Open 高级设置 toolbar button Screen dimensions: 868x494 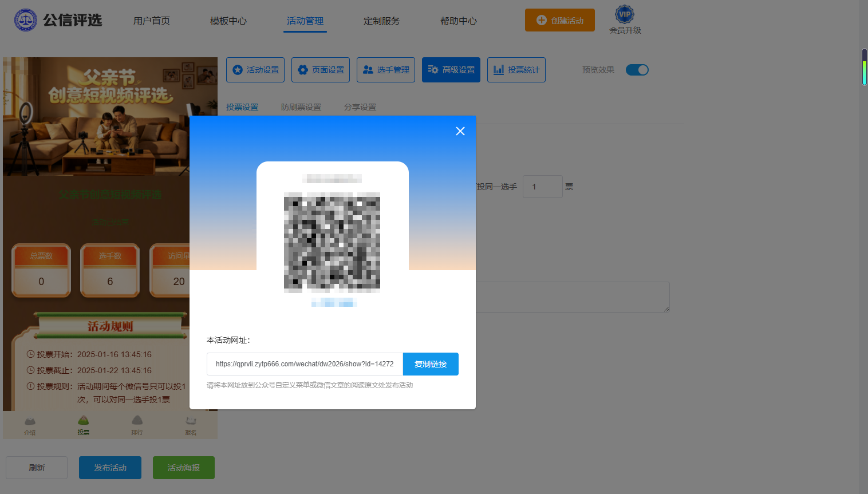point(451,70)
